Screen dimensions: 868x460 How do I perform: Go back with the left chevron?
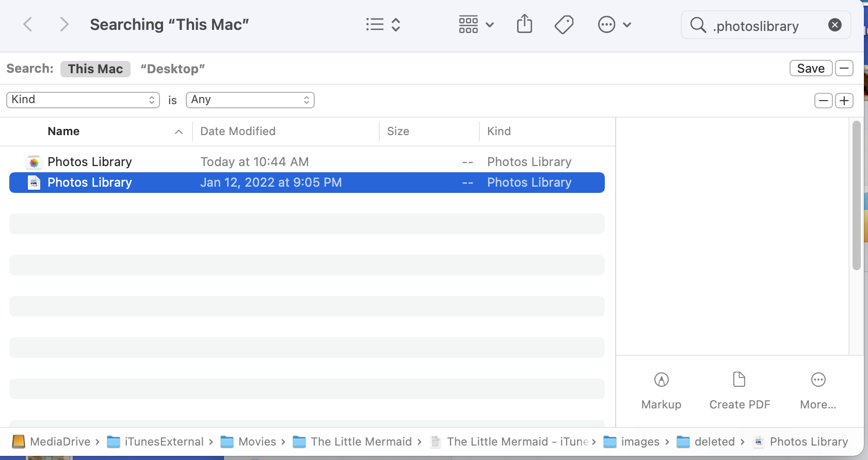[x=28, y=24]
